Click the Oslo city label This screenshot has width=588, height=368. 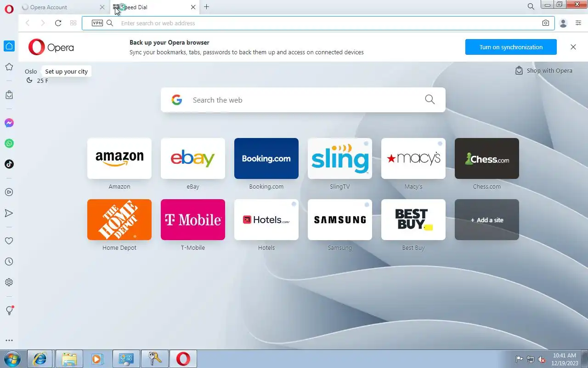[31, 71]
